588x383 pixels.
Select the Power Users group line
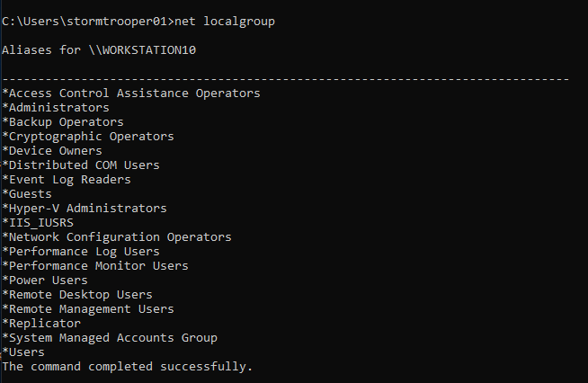coord(45,281)
